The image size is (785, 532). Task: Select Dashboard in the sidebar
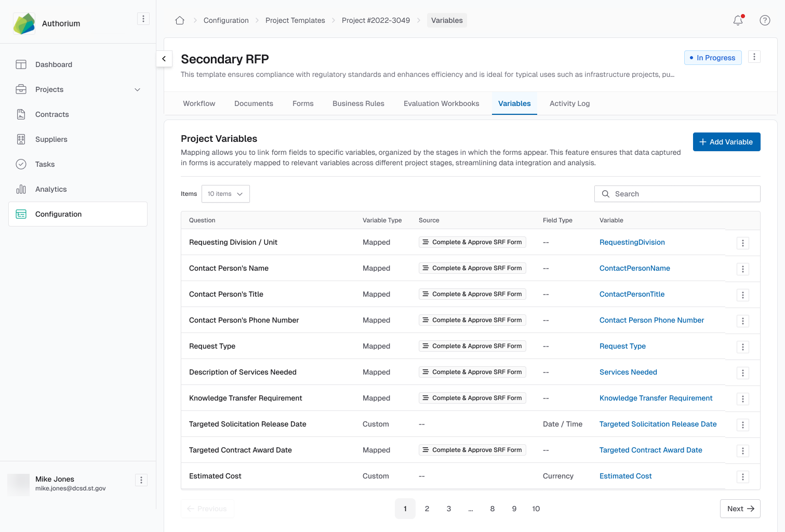54,64
